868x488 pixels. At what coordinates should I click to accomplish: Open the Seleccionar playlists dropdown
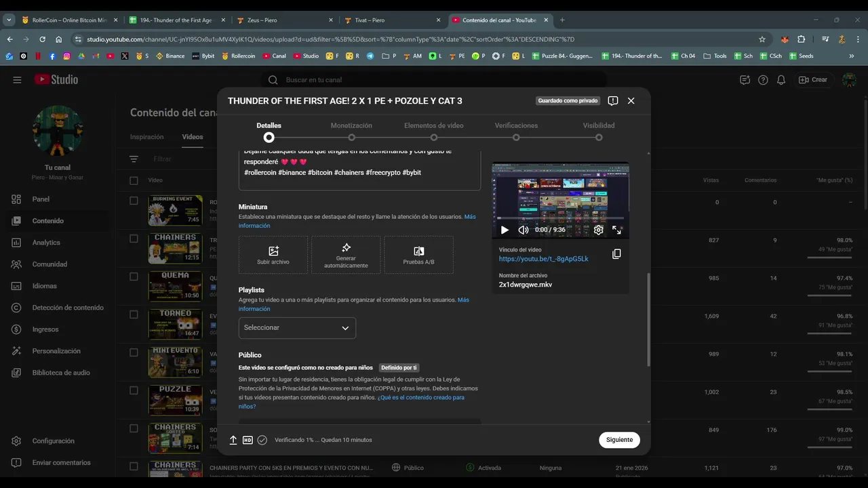(x=297, y=328)
